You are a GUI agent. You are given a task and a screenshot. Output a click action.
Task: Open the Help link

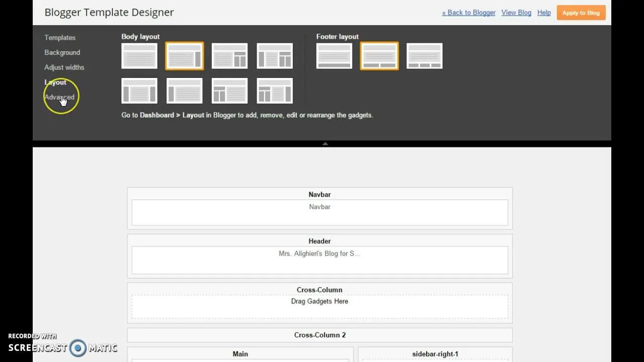pos(544,13)
